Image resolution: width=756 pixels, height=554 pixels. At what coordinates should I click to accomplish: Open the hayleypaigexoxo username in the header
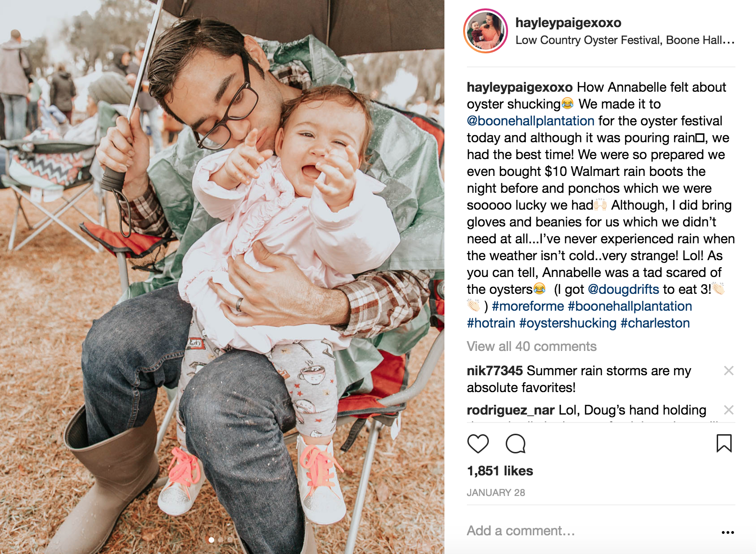(568, 22)
